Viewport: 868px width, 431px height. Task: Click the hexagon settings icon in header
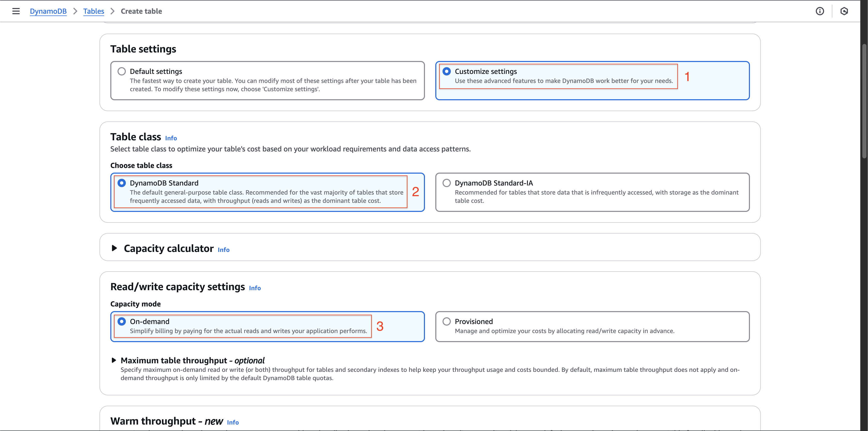point(844,11)
